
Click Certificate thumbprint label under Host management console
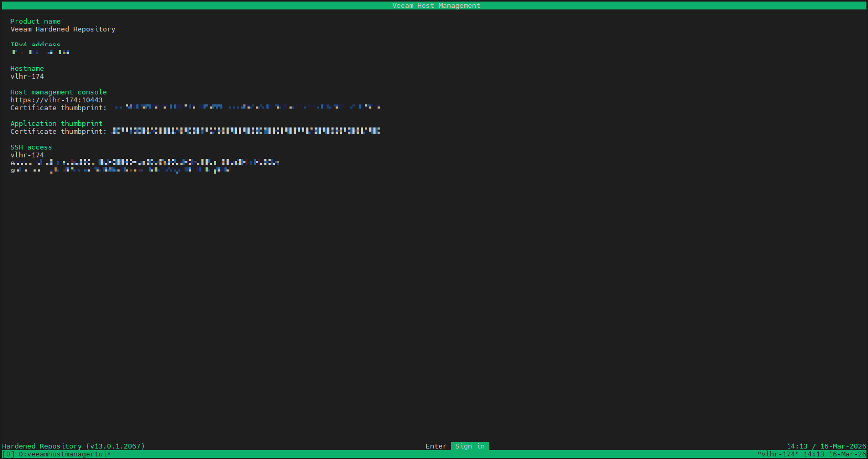(59, 108)
